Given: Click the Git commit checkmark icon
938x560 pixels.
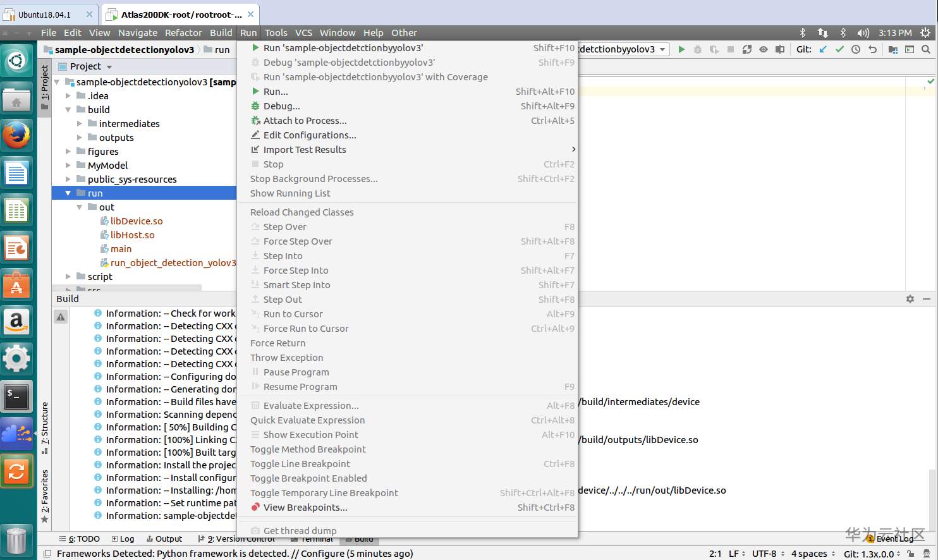Looking at the screenshot, I should pos(839,49).
